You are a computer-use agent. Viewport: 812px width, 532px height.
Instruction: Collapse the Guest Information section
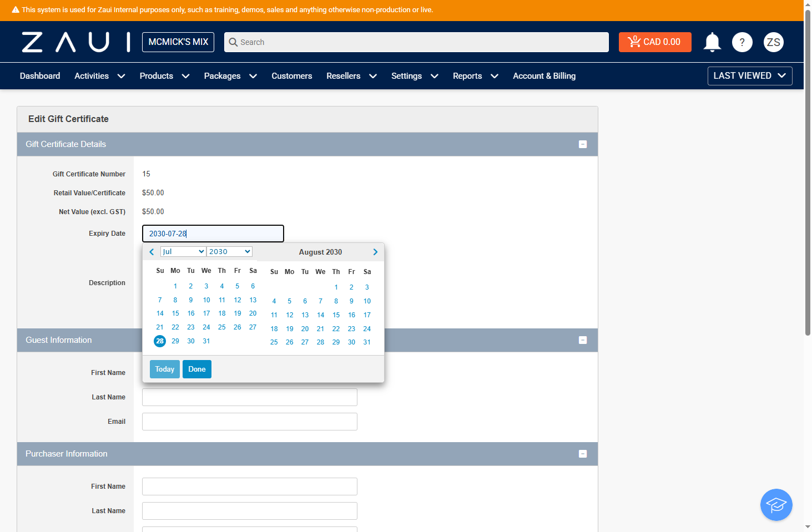click(583, 340)
